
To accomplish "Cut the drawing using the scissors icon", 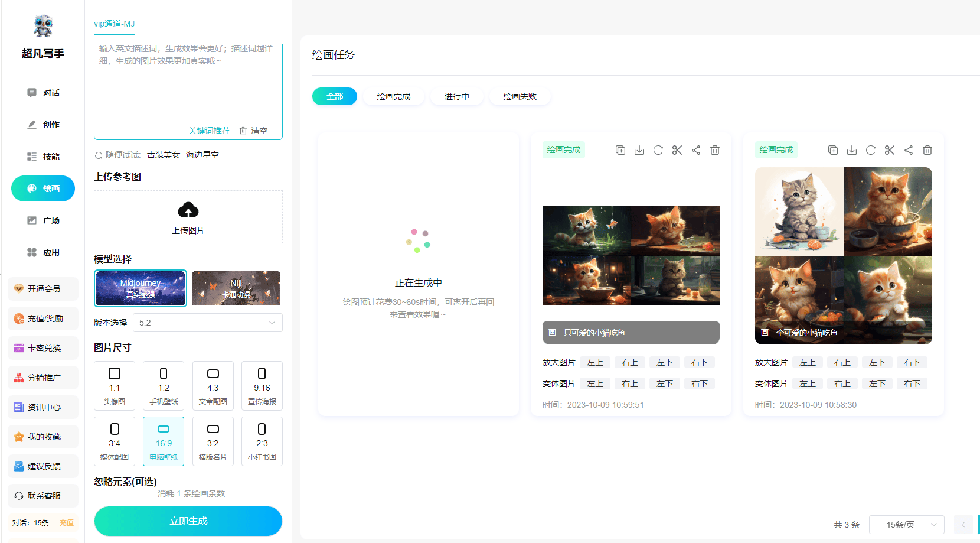I will tap(677, 150).
